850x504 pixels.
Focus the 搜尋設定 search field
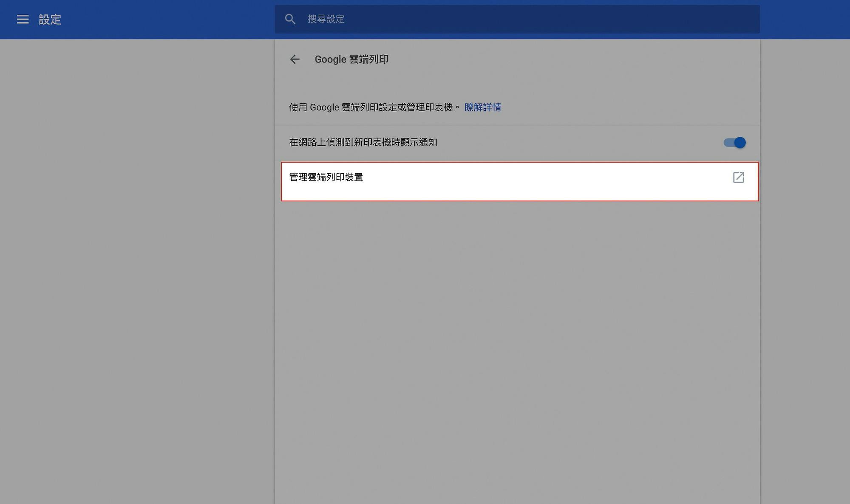(x=517, y=19)
